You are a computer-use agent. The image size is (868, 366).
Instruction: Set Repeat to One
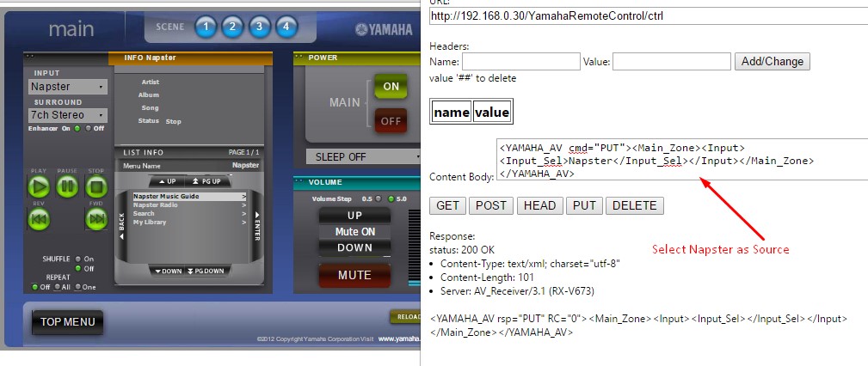pyautogui.click(x=78, y=286)
